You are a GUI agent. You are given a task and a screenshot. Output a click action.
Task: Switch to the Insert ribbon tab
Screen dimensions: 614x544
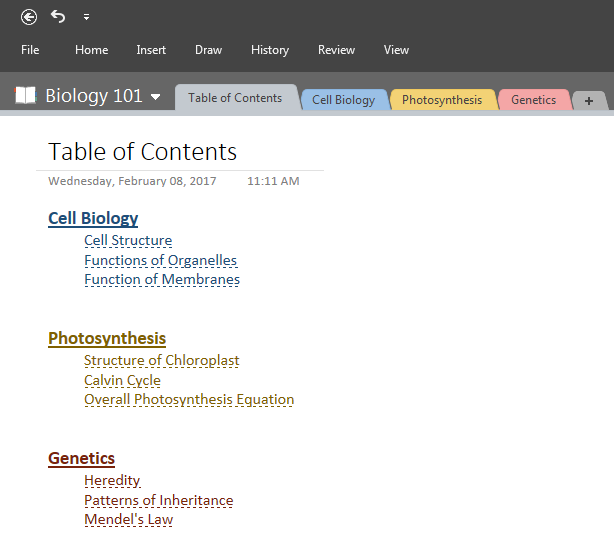pos(151,50)
